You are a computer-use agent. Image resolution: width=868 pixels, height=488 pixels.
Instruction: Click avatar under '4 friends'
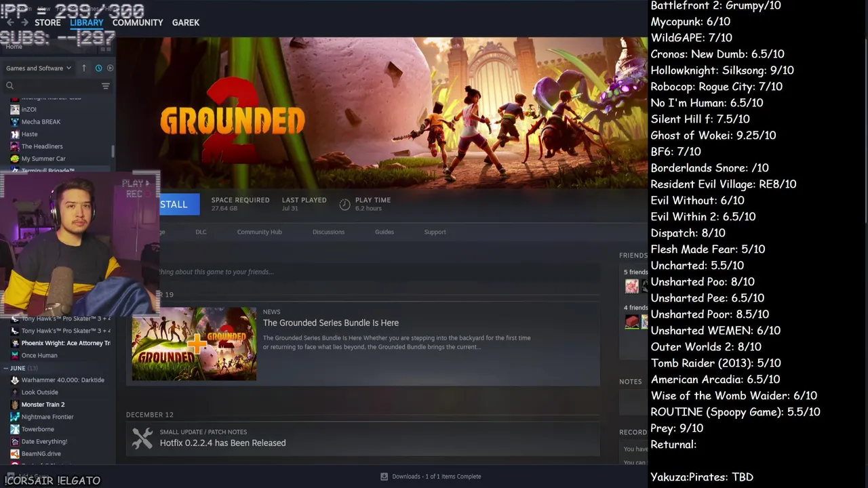click(x=631, y=322)
